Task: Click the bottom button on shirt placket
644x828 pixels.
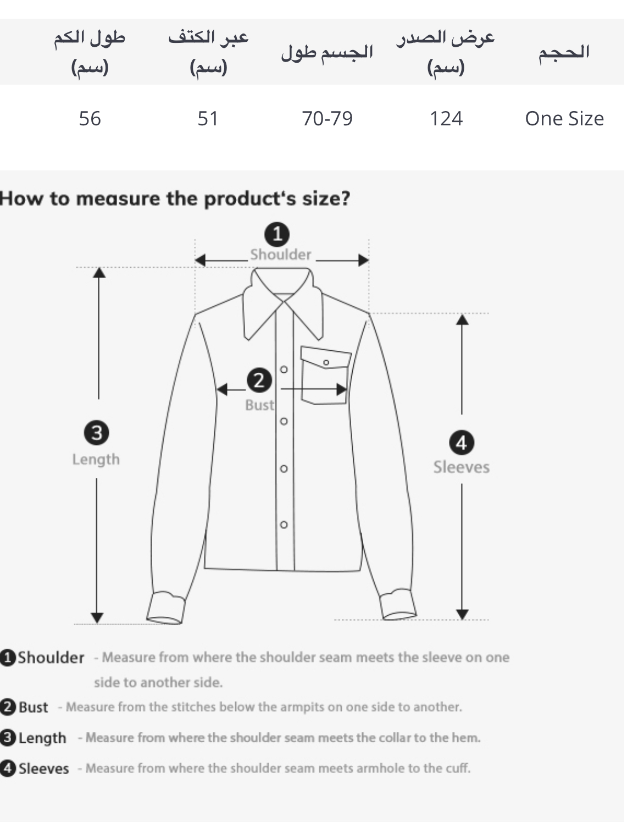Action: 284,525
